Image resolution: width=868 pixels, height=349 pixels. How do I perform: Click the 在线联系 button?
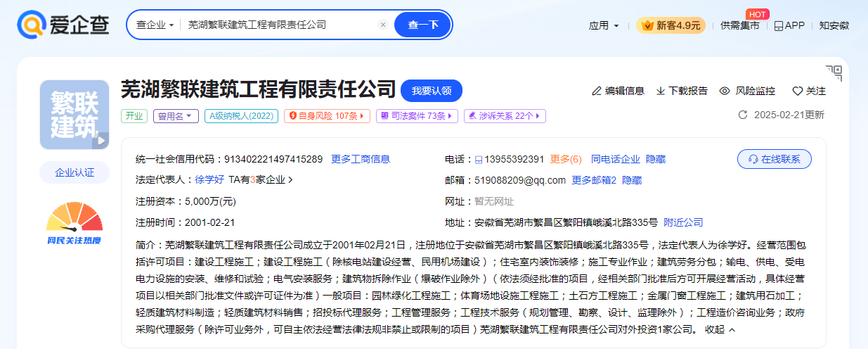[775, 159]
